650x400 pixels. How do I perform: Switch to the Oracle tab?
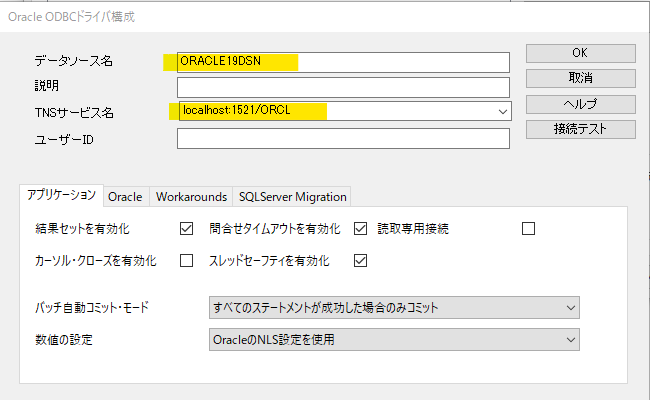tap(125, 196)
